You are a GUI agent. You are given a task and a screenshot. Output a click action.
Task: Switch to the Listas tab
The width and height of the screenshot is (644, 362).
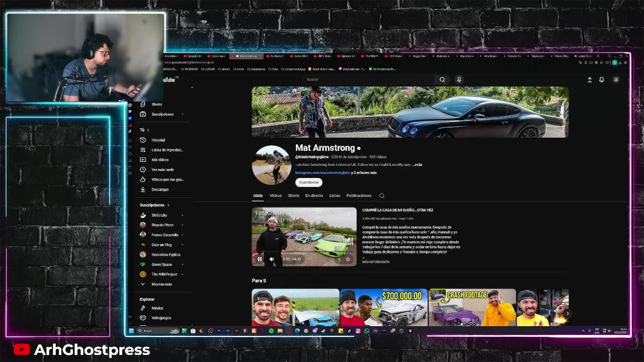[x=335, y=196]
